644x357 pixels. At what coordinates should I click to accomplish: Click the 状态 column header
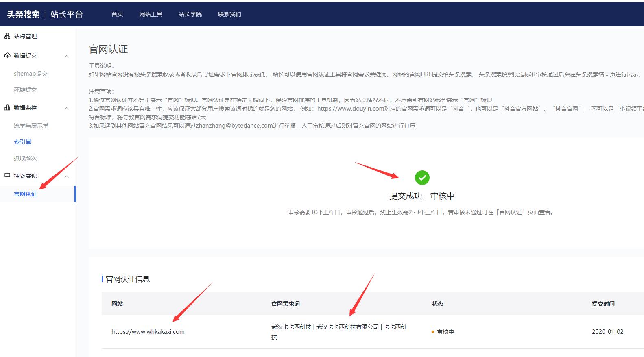point(437,304)
